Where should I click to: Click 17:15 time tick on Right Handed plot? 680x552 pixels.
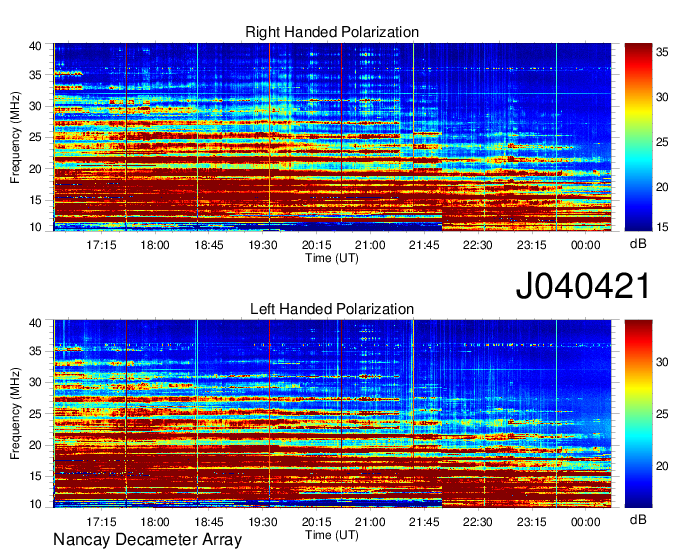pyautogui.click(x=101, y=245)
